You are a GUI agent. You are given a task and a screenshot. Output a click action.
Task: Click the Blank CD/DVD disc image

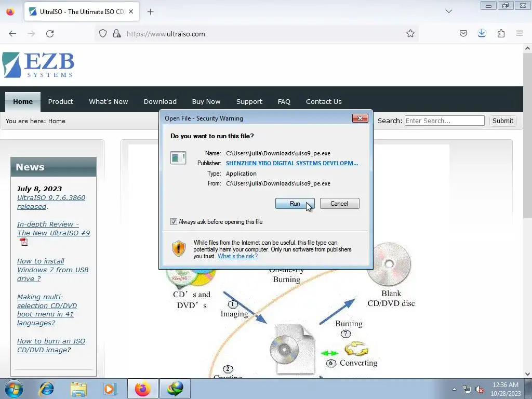pos(389,264)
